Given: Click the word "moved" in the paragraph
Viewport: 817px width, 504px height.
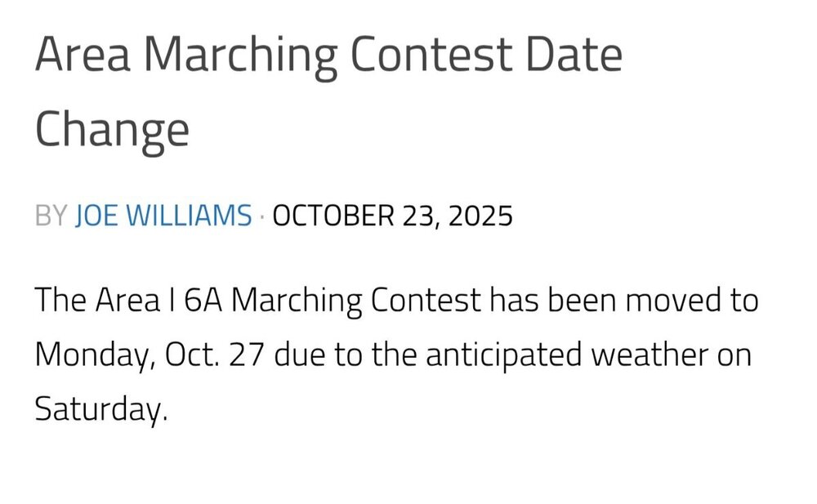Looking at the screenshot, I should pyautogui.click(x=667, y=301).
